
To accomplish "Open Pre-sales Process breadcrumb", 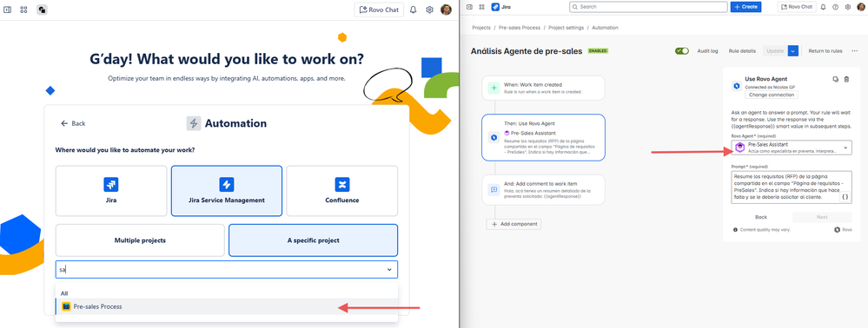I will (x=520, y=27).
